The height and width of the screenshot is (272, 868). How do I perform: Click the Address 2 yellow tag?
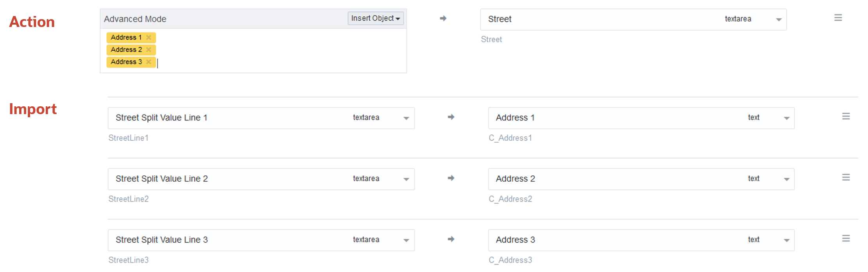(x=126, y=50)
